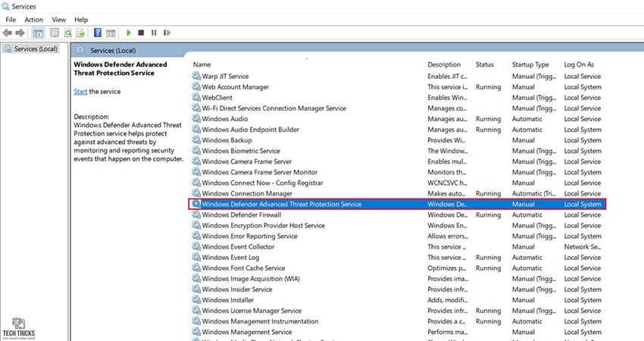Select Windows Error Reporting Service
Screen dimensions: 644x341
click(249, 236)
